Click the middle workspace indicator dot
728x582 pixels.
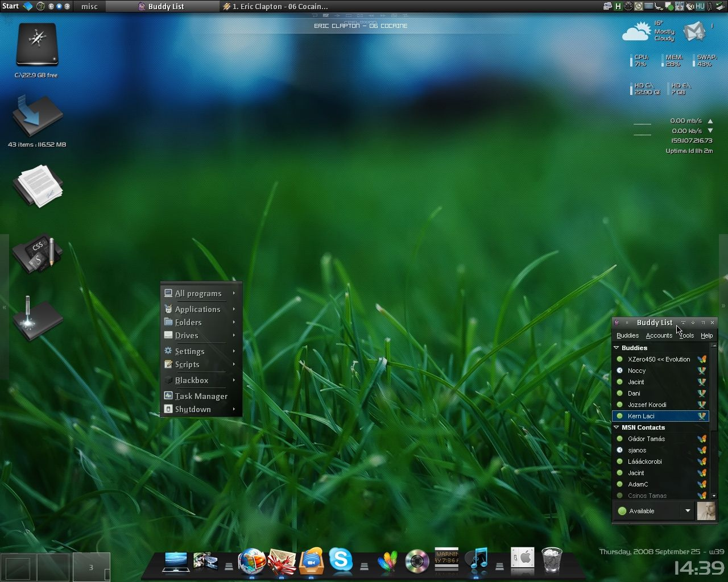click(x=59, y=6)
